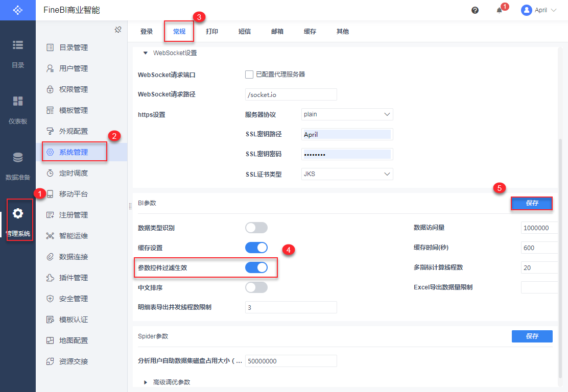
Task: Click the 定时调度 clock icon
Action: pyautogui.click(x=50, y=173)
